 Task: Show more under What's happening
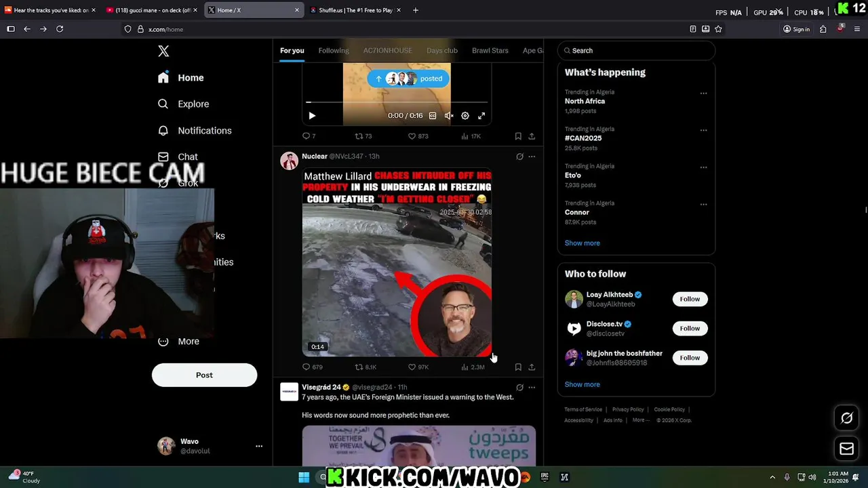click(x=582, y=243)
